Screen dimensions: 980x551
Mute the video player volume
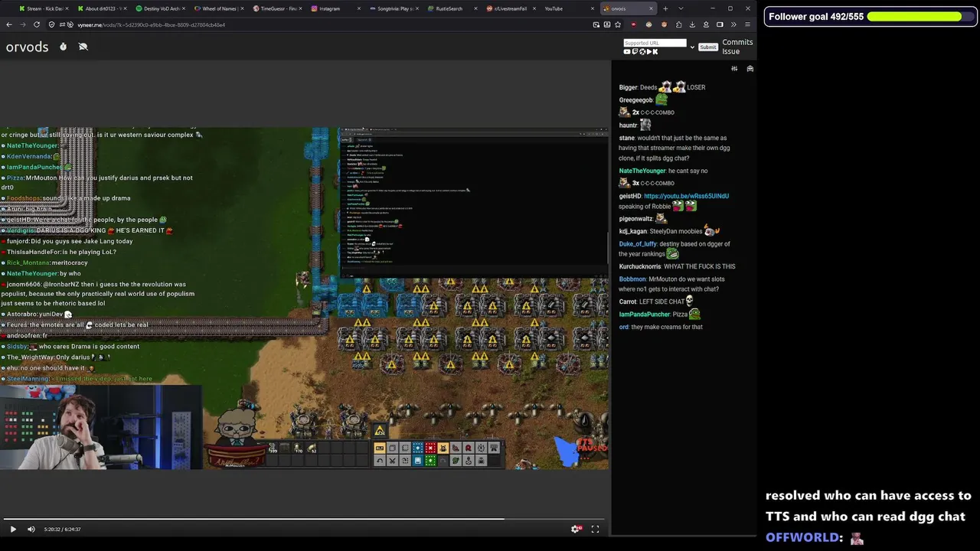click(x=31, y=529)
